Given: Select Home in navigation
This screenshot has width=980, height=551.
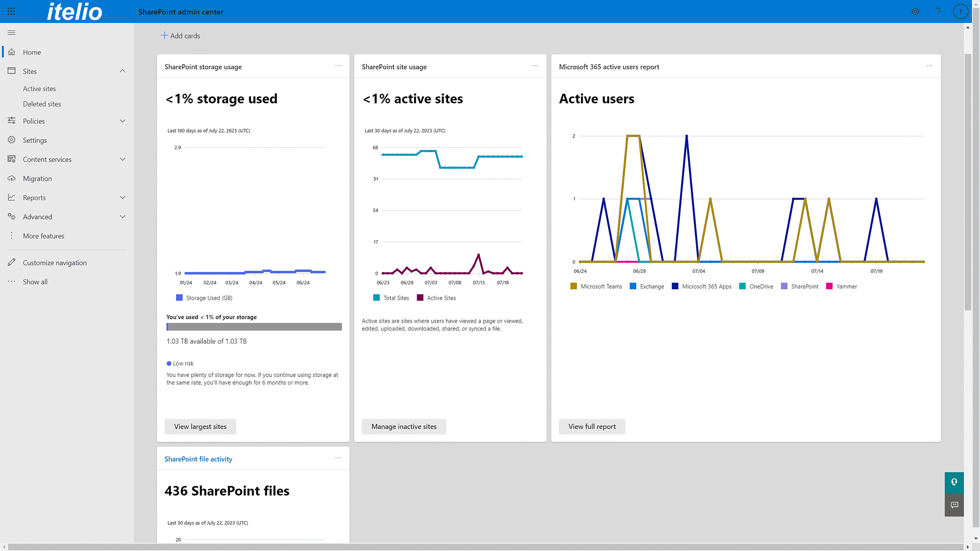Looking at the screenshot, I should coord(32,52).
